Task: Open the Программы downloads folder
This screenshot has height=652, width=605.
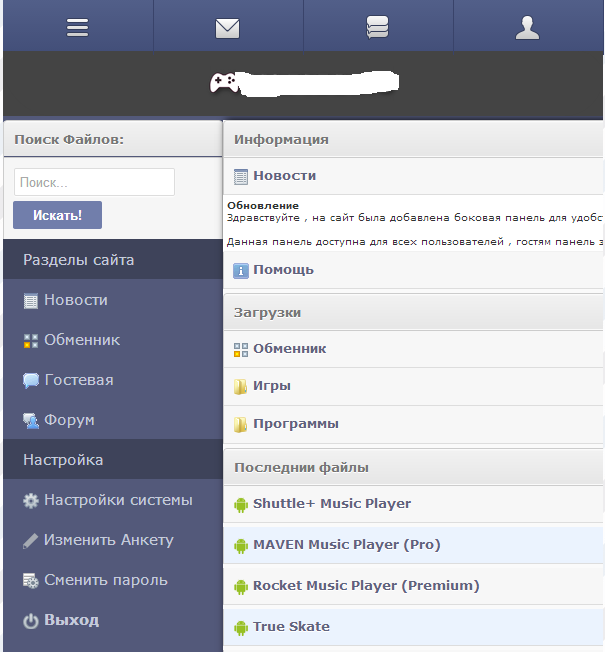Action: pyautogui.click(x=295, y=424)
